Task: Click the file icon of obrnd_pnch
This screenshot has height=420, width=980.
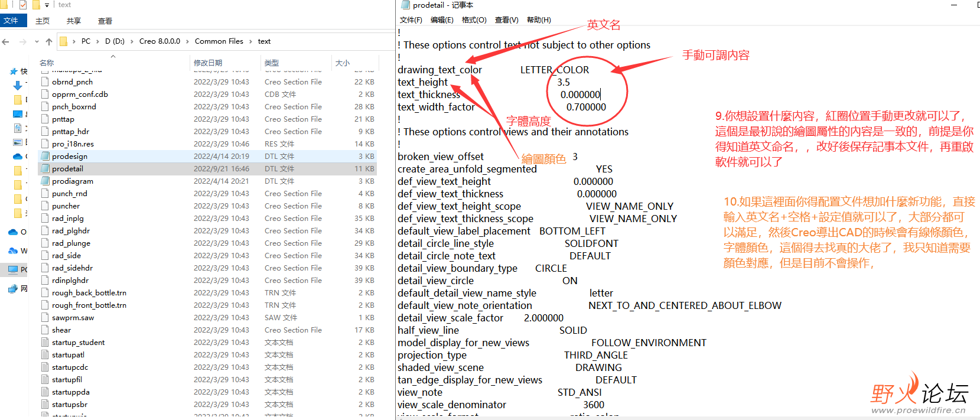Action: 45,82
